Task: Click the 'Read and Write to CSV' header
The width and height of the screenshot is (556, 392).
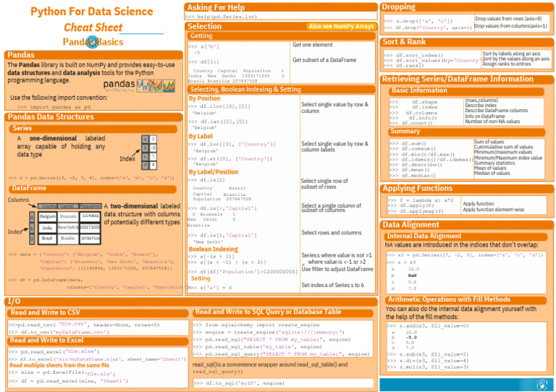Action: click(x=46, y=312)
